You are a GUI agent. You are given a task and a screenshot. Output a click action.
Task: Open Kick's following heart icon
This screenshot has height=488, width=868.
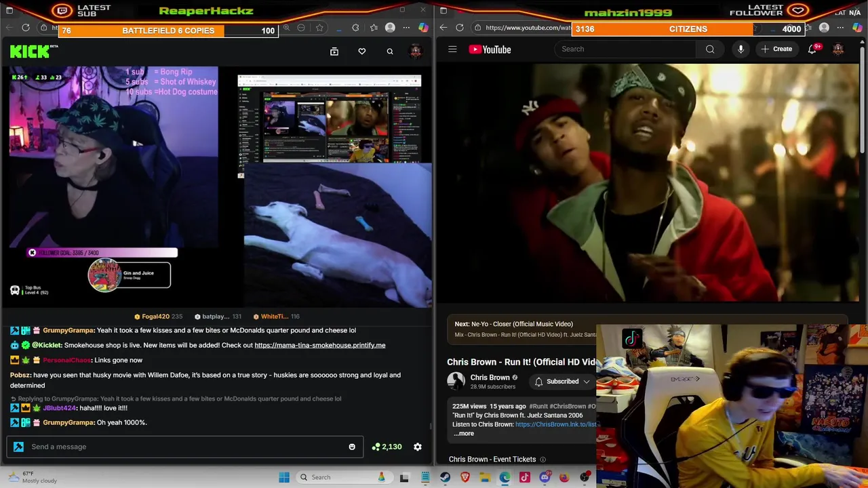pos(362,52)
